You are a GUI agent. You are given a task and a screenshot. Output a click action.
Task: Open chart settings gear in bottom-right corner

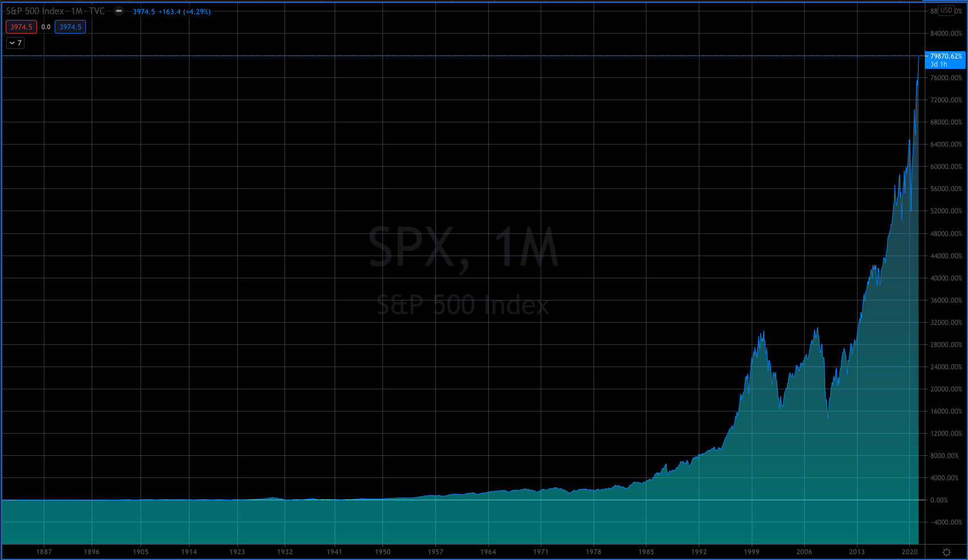[946, 552]
